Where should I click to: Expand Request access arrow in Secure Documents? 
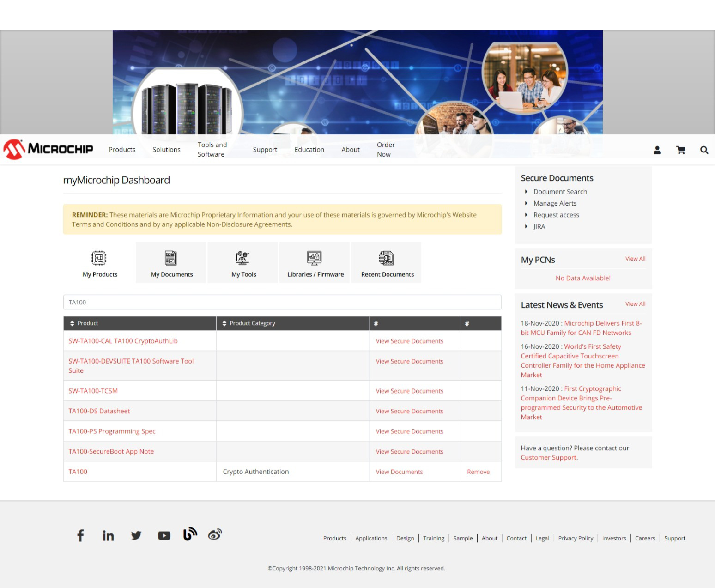tap(526, 215)
